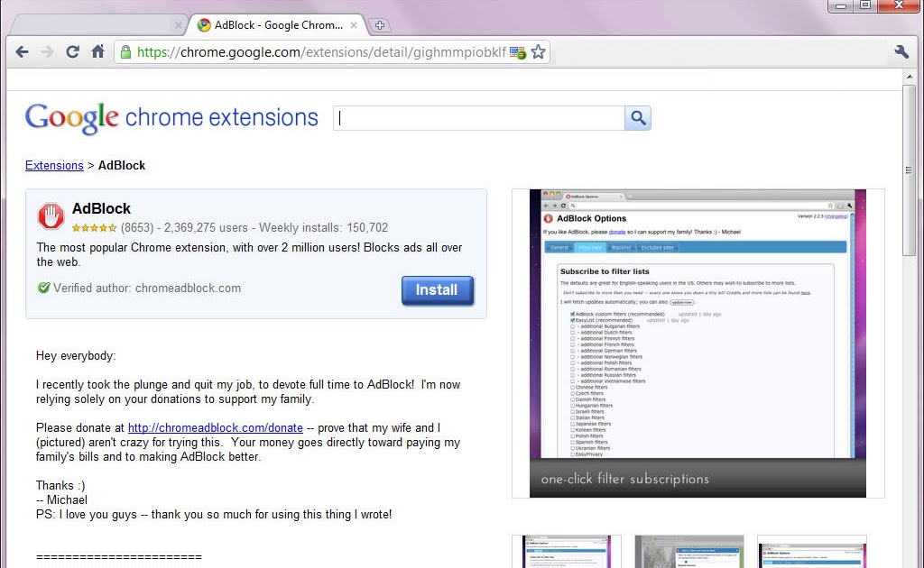Open the Extensions breadcrumb link
This screenshot has height=568, width=924.
[54, 165]
